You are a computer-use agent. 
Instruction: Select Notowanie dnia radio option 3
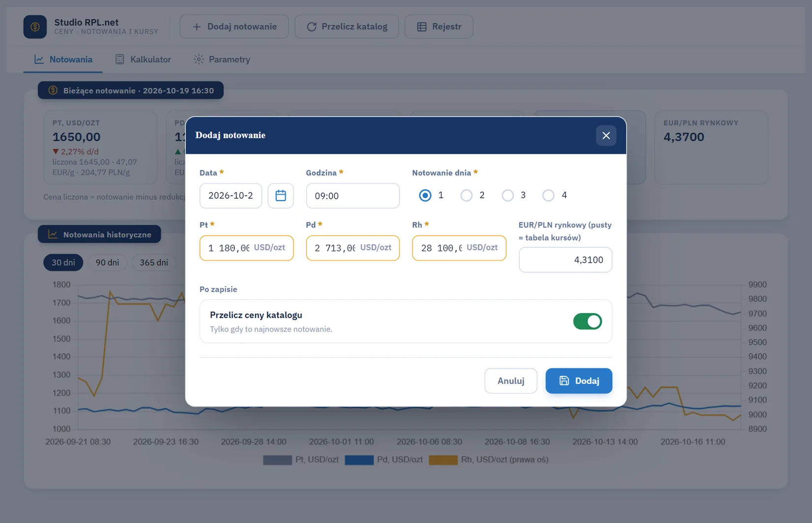point(507,195)
